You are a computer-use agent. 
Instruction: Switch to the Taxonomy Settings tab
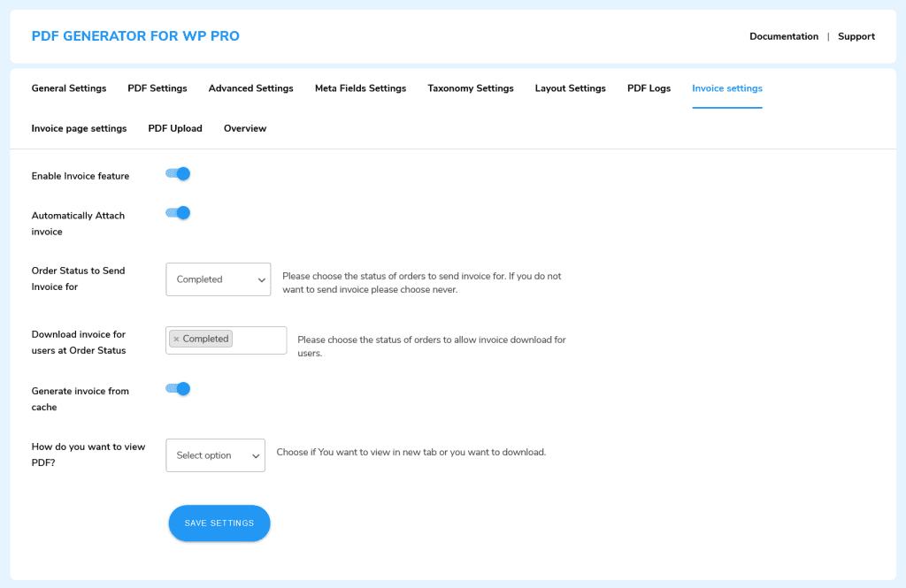click(x=470, y=88)
